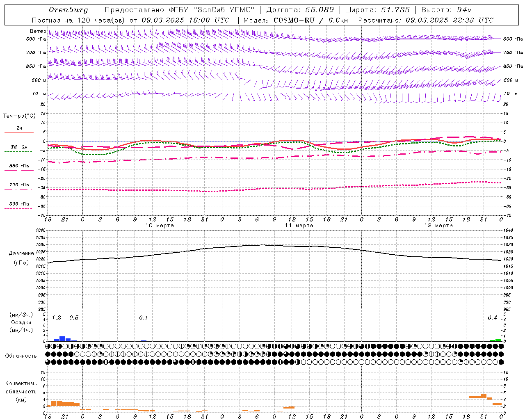
Task: Select the 'Долгота: 55.089' longitude value
Action: coord(300,10)
